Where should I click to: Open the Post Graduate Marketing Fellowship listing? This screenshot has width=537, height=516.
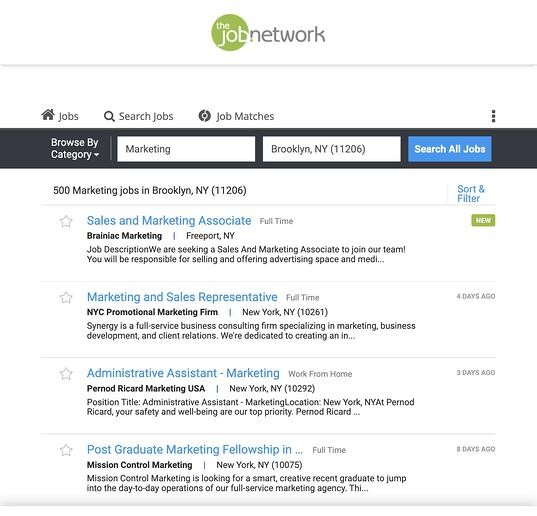pyautogui.click(x=195, y=450)
